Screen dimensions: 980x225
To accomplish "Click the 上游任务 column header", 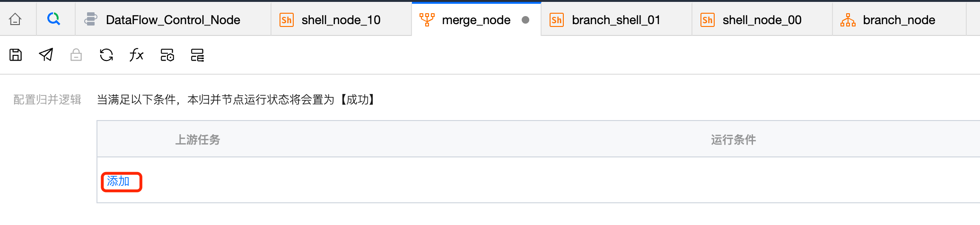I will [x=198, y=140].
